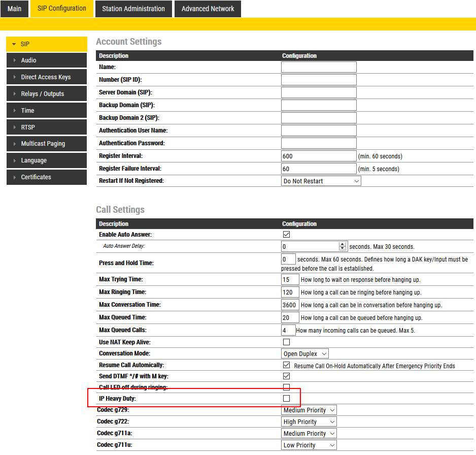The height and width of the screenshot is (455, 476).
Task: Open the Conversation Mode dropdown
Action: point(305,354)
